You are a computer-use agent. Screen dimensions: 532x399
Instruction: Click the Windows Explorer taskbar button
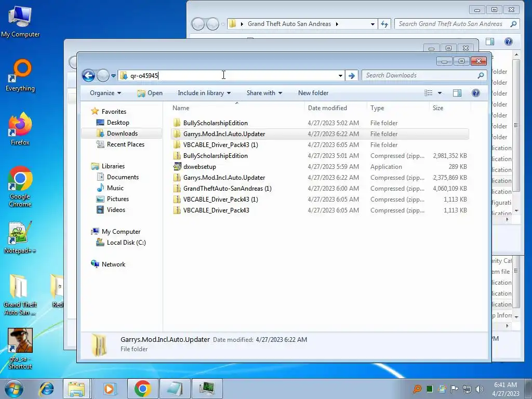click(76, 389)
